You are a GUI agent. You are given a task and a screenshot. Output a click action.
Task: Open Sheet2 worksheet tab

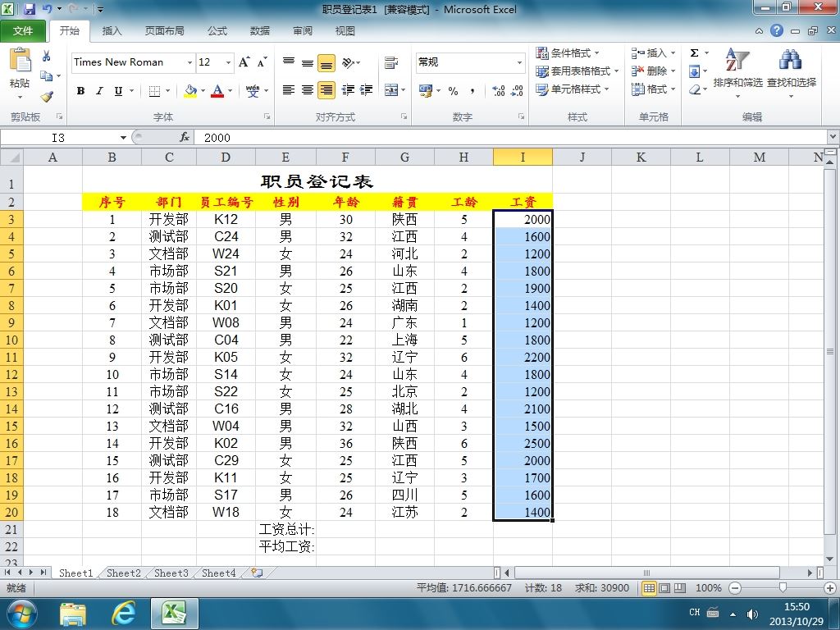pyautogui.click(x=123, y=573)
